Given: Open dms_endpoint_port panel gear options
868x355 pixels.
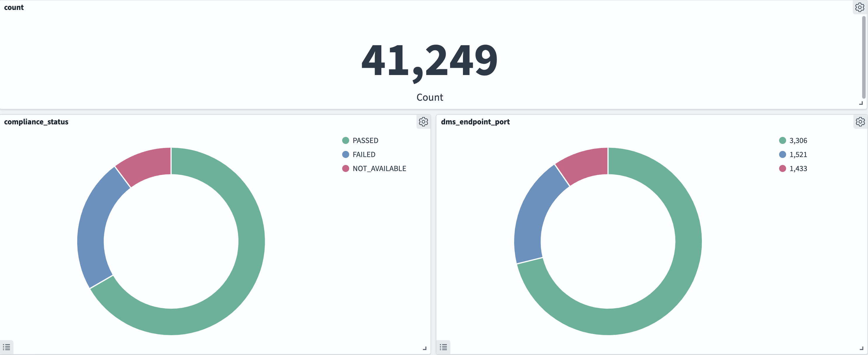Looking at the screenshot, I should click(860, 121).
